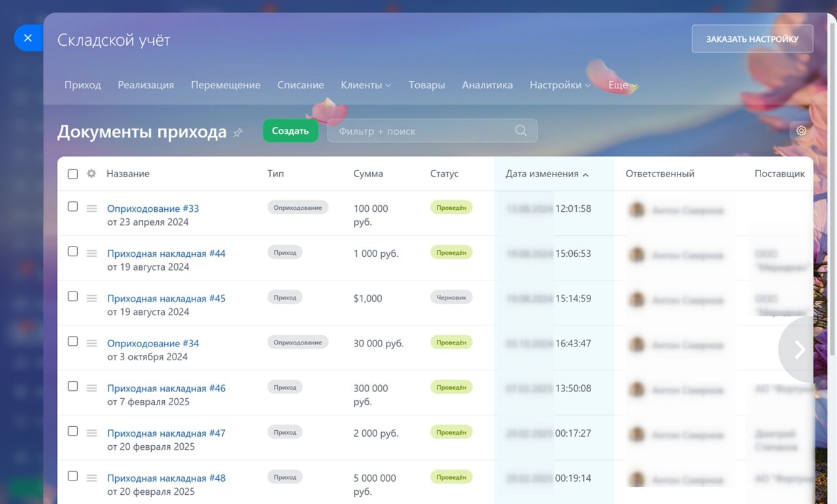Screen dimensions: 837x504
Task: Click the grid settings gear at top right
Action: [x=801, y=130]
